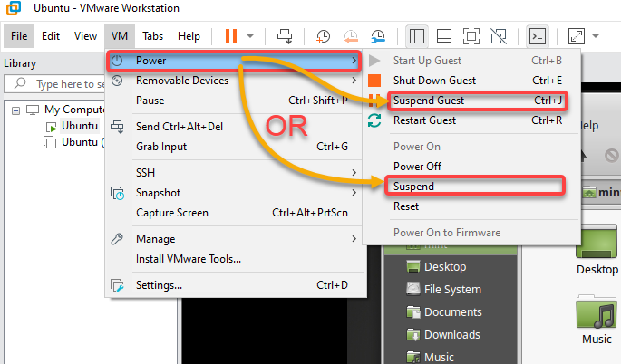Click the green Restart Guest arrows icon

pos(374,120)
